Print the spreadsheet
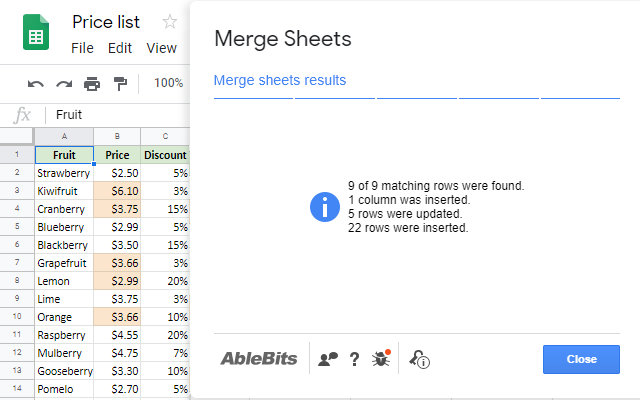The image size is (640, 400). click(92, 83)
